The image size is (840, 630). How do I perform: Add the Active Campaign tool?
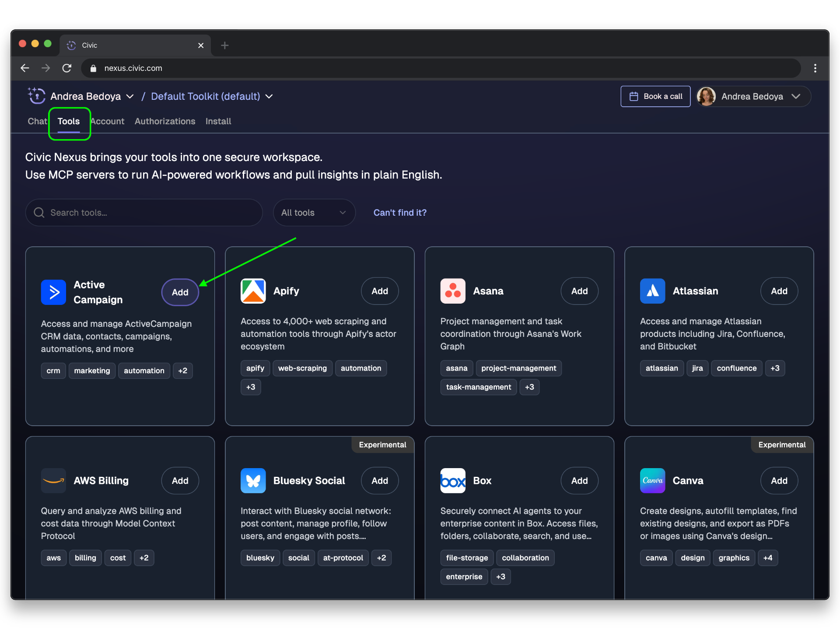(x=180, y=292)
